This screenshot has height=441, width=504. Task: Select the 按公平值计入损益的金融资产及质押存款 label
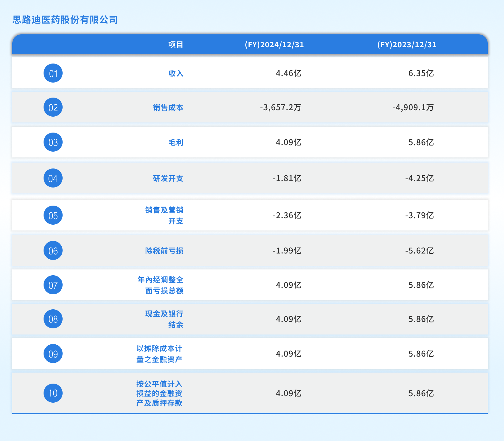click(160, 393)
